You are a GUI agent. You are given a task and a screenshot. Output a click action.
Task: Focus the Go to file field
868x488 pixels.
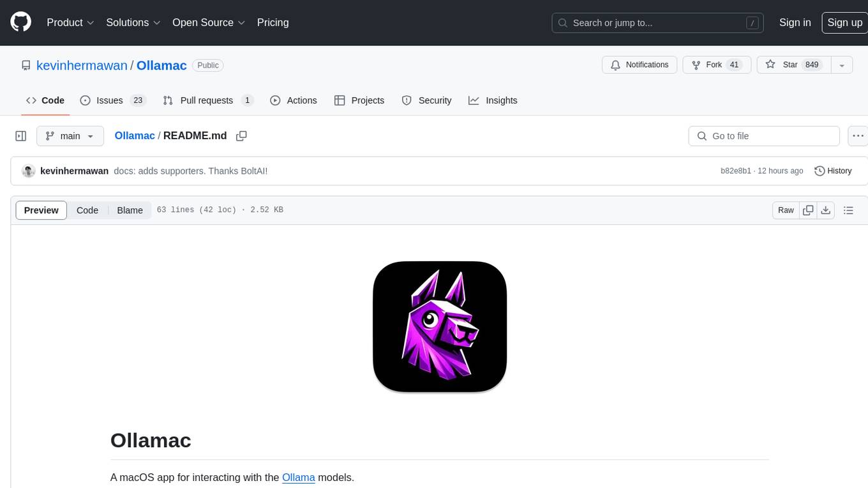pyautogui.click(x=764, y=136)
